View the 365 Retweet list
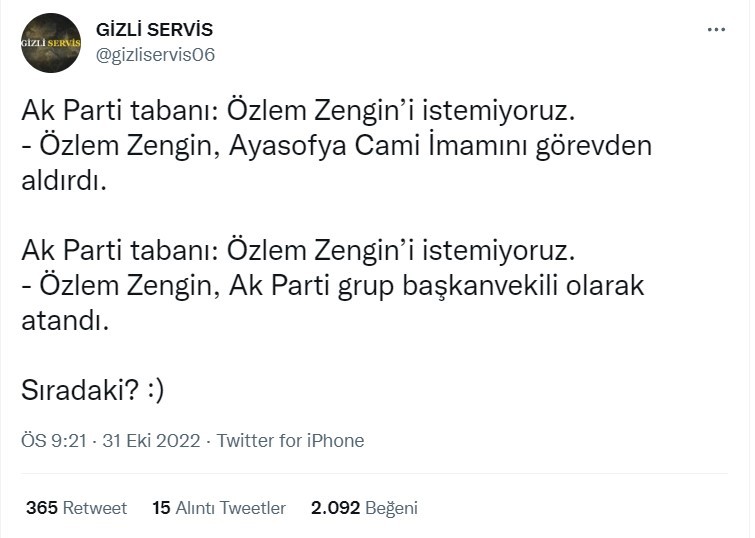Screen dimensions: 755x538 (x=76, y=508)
